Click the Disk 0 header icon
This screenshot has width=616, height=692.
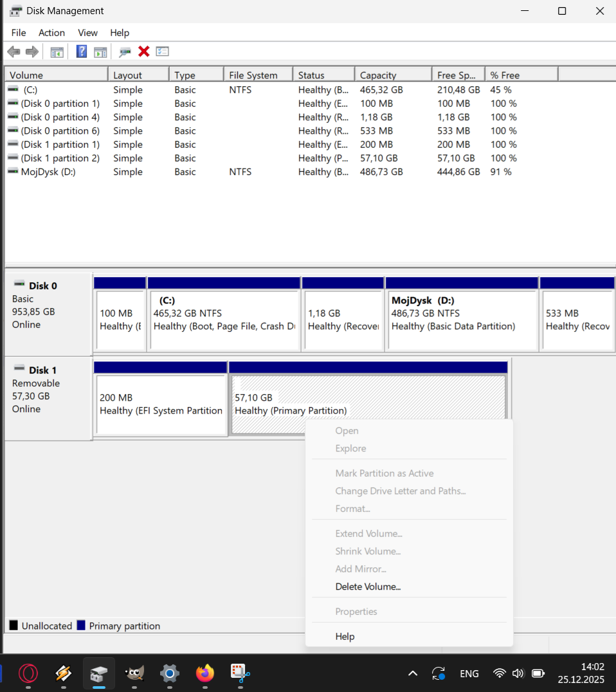pyautogui.click(x=19, y=284)
